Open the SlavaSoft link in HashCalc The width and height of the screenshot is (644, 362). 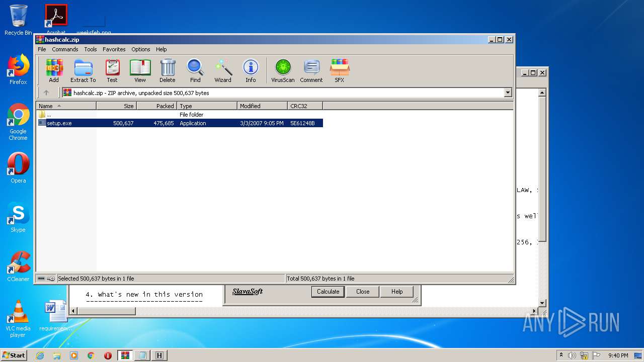coord(248,291)
